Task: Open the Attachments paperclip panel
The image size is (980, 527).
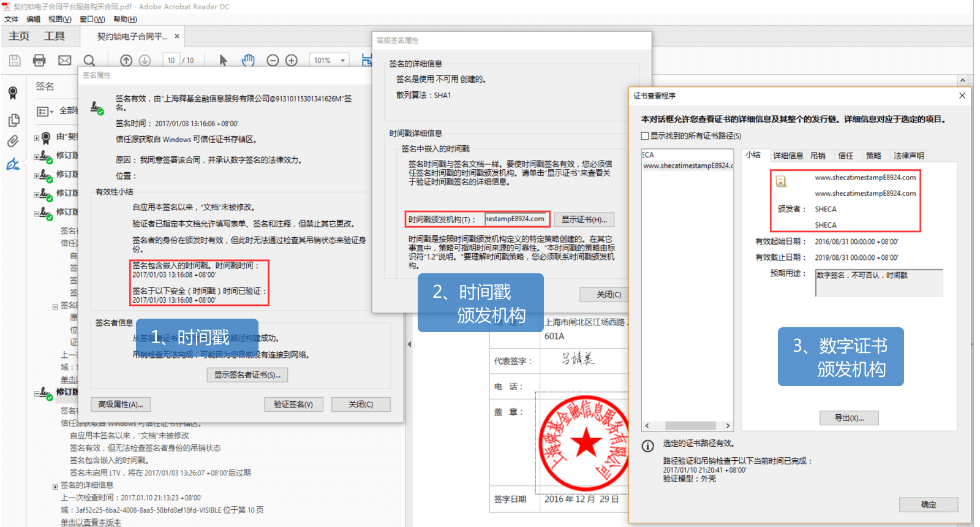Action: (13, 142)
